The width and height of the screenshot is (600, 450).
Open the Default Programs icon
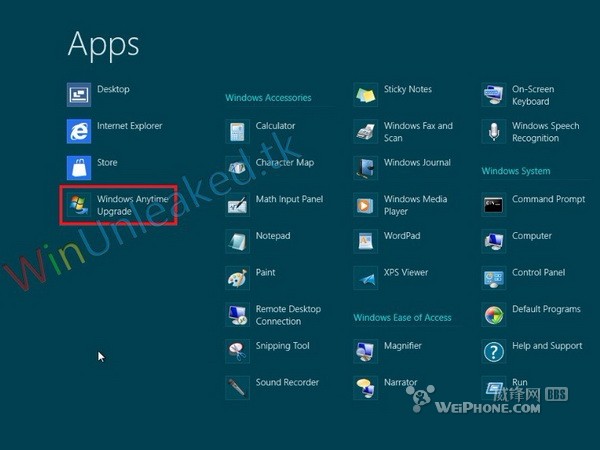tap(494, 315)
